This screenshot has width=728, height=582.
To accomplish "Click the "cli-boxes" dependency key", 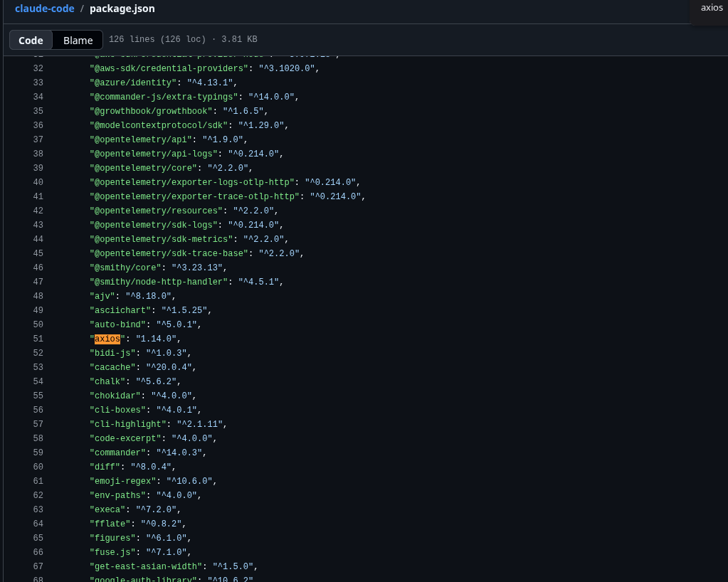I will point(117,410).
